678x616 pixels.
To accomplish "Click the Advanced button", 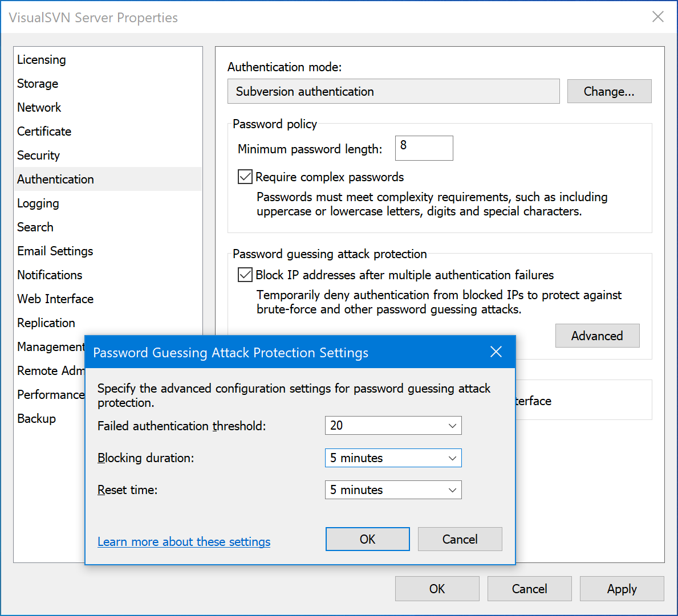I will (x=597, y=336).
